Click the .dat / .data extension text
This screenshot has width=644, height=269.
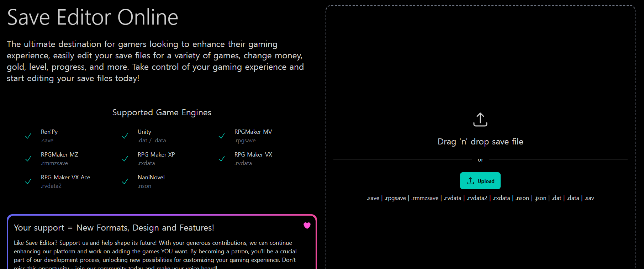[152, 141]
